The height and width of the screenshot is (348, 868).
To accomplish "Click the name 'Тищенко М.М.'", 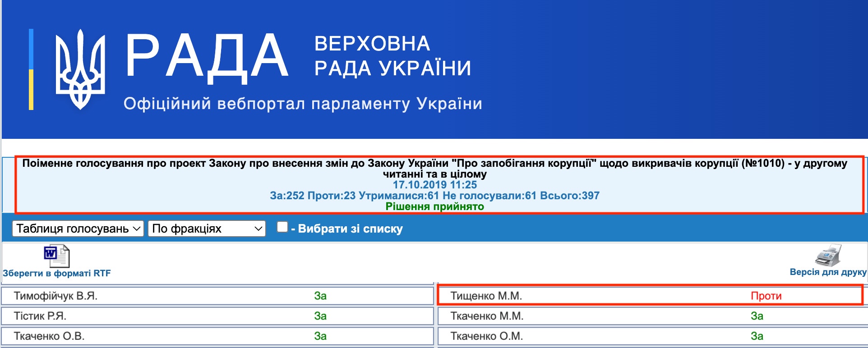I will click(x=486, y=296).
